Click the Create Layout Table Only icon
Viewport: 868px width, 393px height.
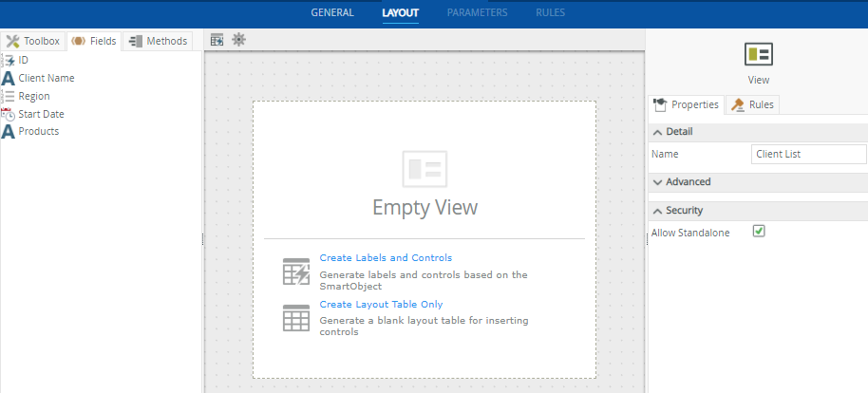pos(296,318)
